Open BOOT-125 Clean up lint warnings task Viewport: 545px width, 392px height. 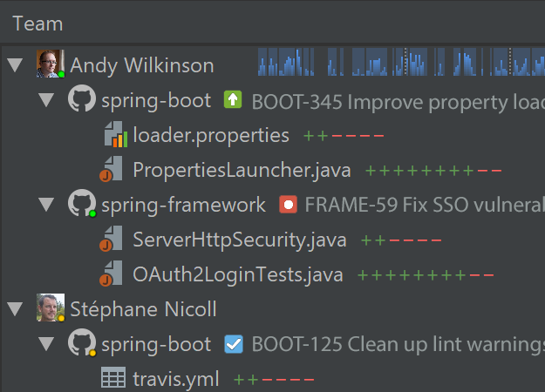click(x=398, y=344)
